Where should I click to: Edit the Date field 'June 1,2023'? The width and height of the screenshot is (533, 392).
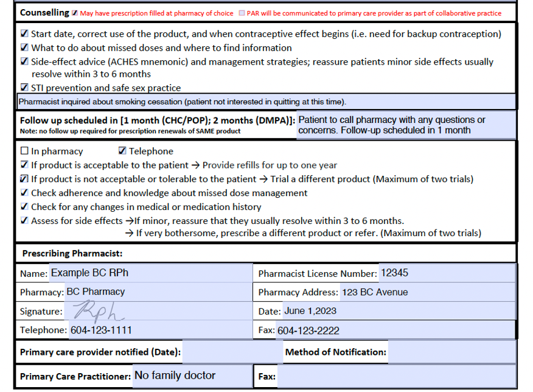399,311
